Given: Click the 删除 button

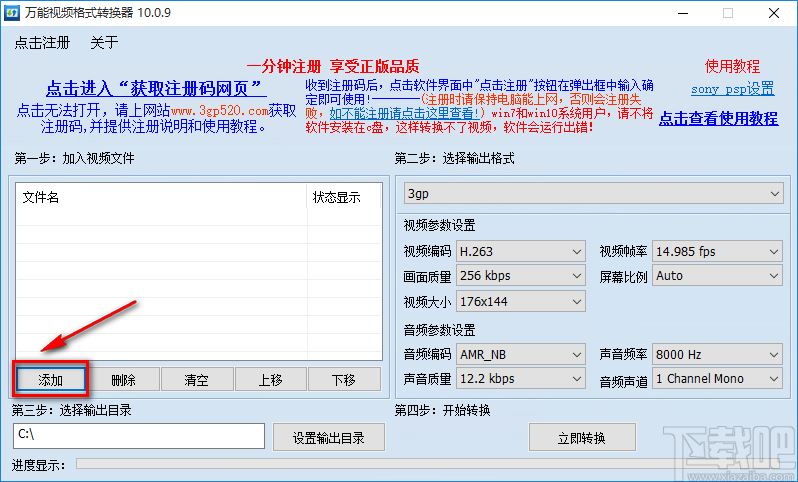Looking at the screenshot, I should 123,380.
